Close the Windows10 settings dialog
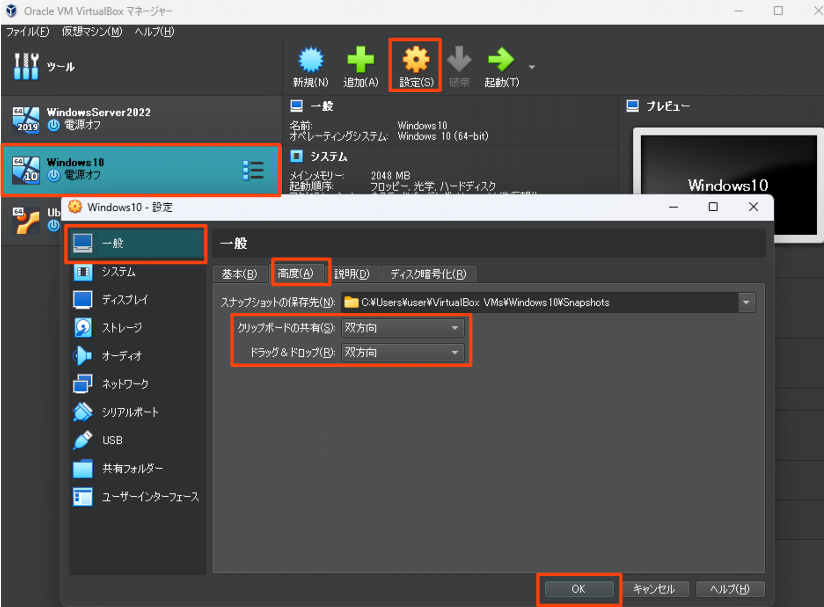Screen dimensions: 824x607 pos(753,207)
